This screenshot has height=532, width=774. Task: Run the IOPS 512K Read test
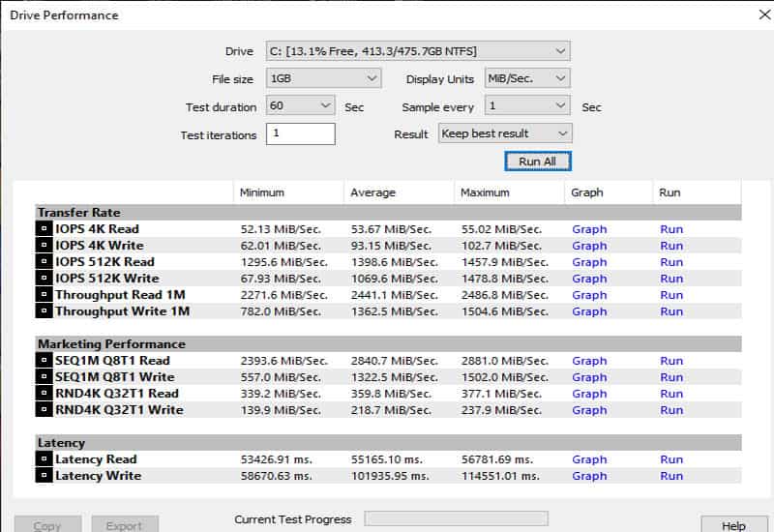[x=671, y=262]
